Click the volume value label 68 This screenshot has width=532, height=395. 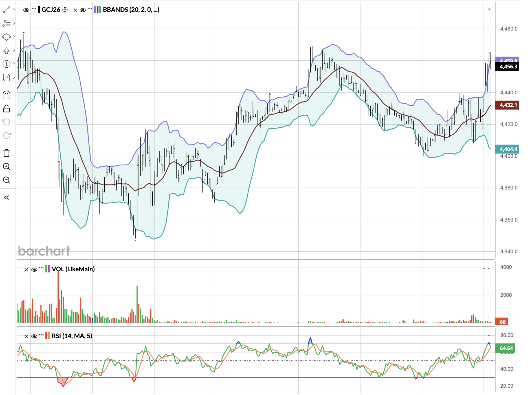(502, 322)
